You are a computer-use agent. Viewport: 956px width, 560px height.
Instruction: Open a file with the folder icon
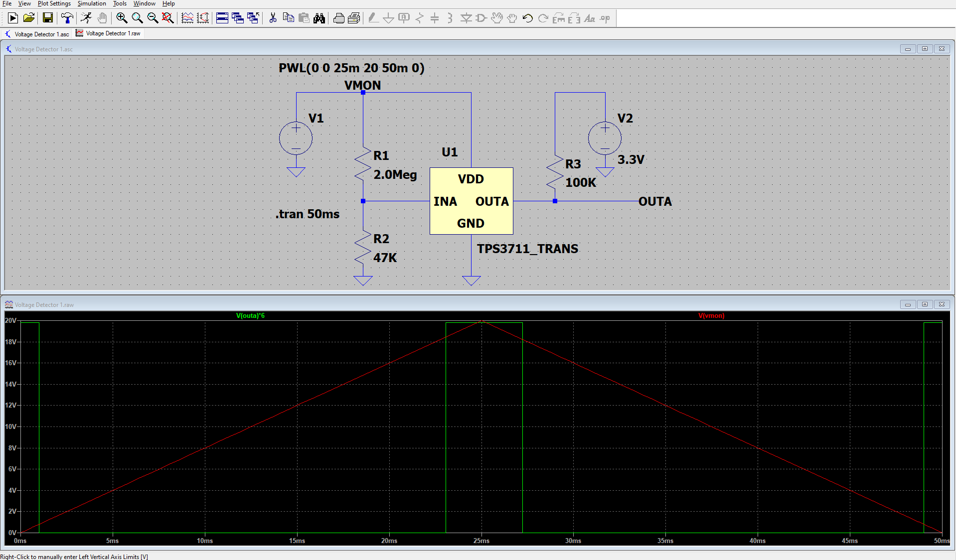click(29, 18)
